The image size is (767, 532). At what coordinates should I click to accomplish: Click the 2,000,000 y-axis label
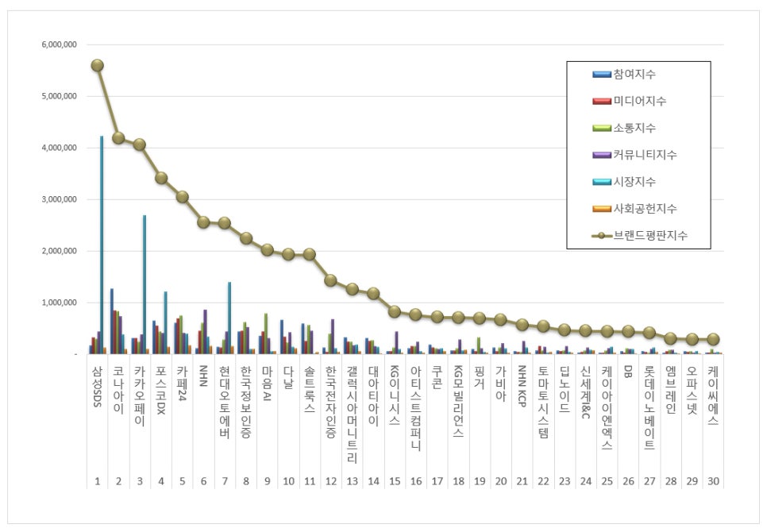click(60, 251)
